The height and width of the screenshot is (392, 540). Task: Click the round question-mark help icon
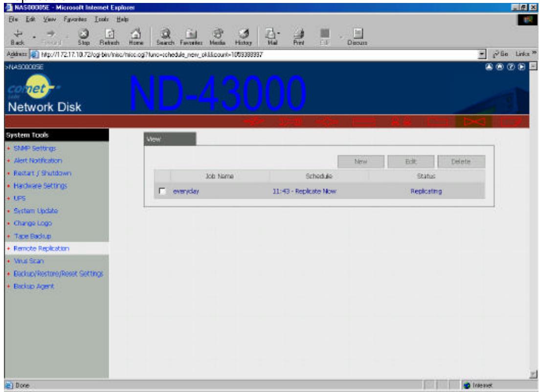coord(511,67)
